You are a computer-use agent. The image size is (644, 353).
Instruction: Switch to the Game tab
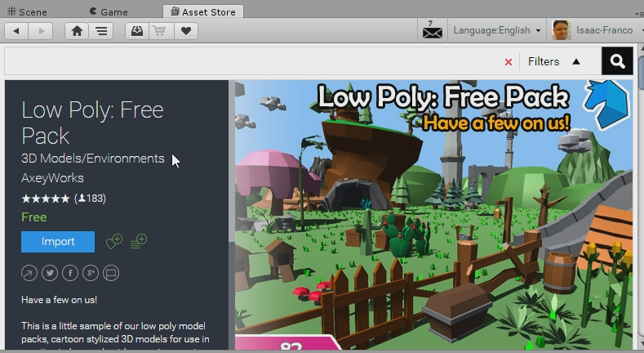109,12
